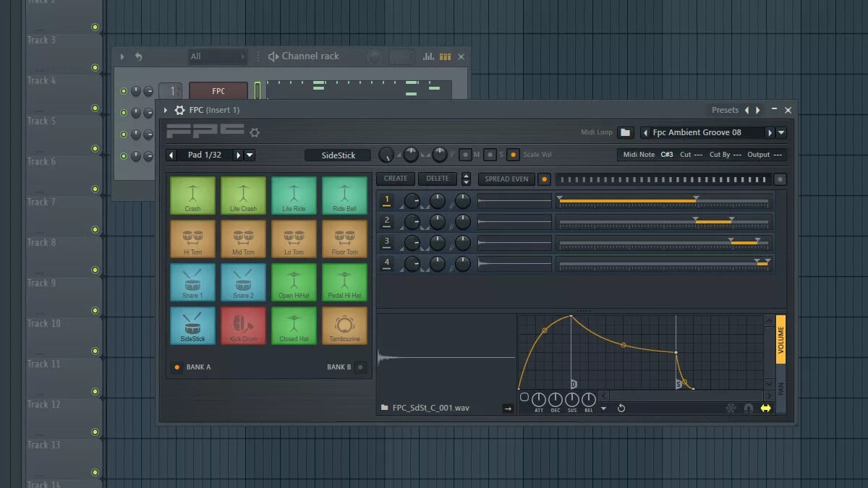Select the SideStick pad
Image resolution: width=868 pixels, height=488 pixels.
(x=192, y=325)
